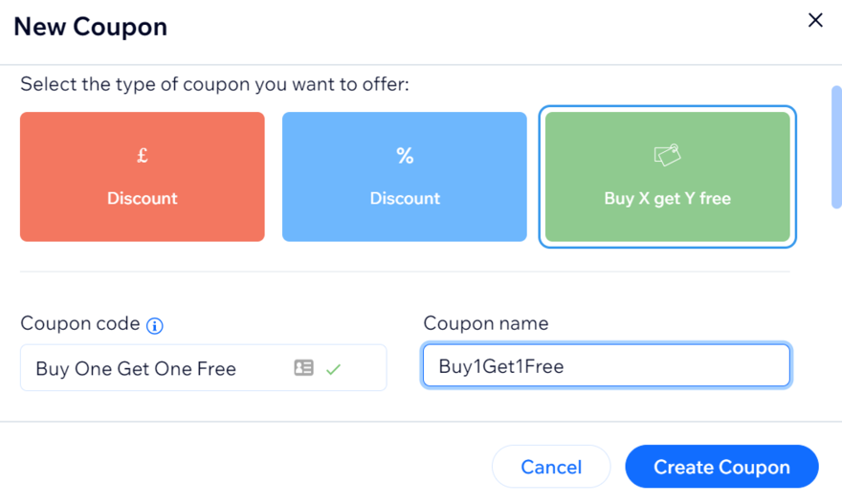Click the Coupon code field label
Screen dimensions: 842x504
pos(80,324)
